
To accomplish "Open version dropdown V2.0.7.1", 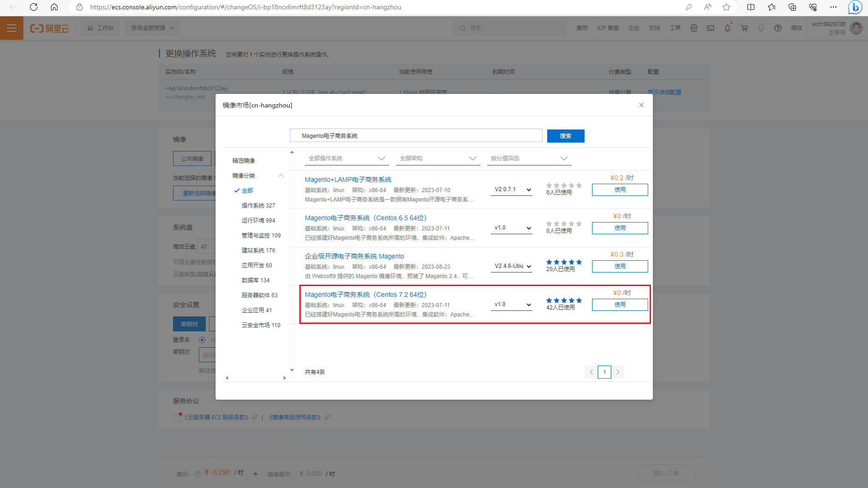I will [x=512, y=190].
